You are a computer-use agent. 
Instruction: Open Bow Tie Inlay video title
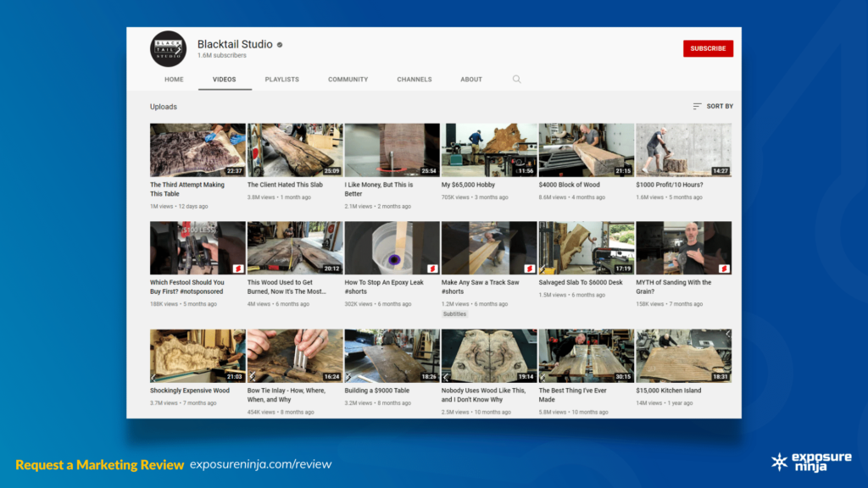click(x=287, y=395)
